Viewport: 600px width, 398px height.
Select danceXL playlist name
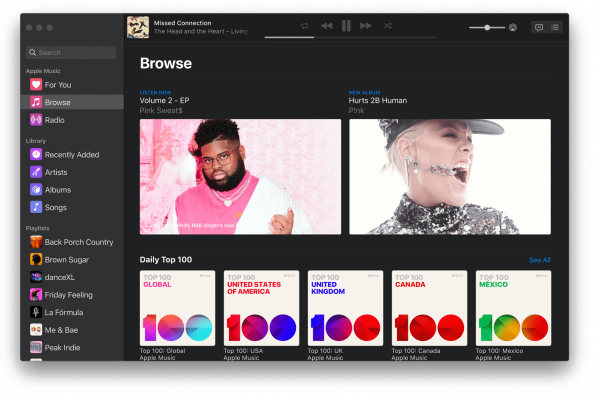60,277
